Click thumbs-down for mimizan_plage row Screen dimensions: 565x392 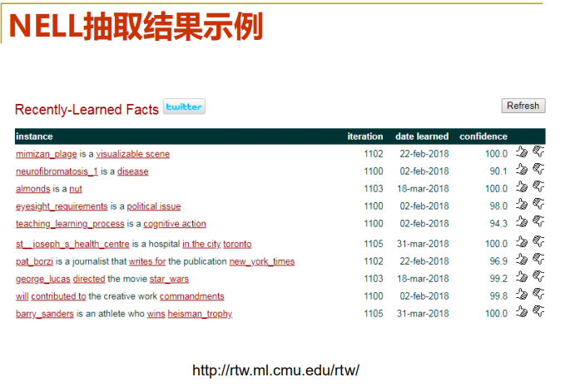(538, 152)
